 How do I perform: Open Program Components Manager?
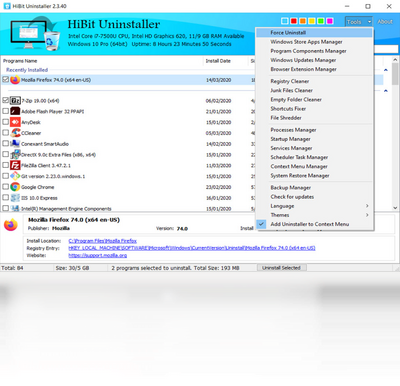[314, 51]
